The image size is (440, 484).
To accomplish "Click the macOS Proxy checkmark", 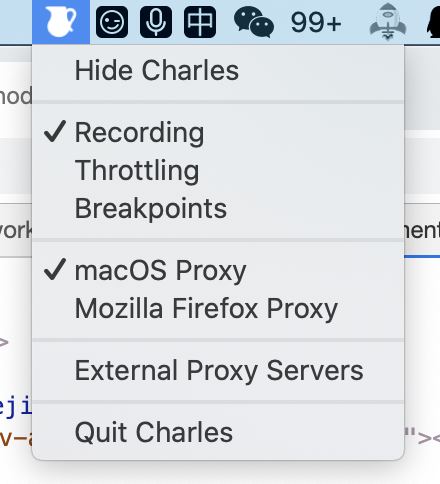I will click(x=55, y=269).
